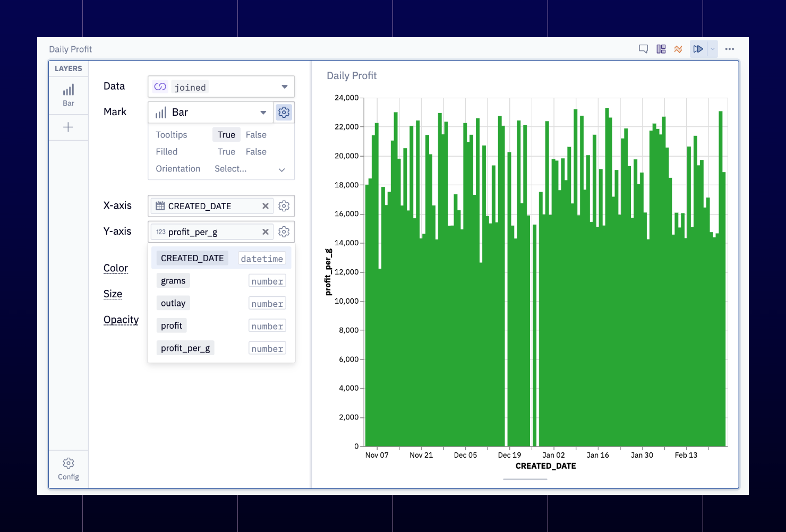Set Filled to True
The height and width of the screenshot is (532, 786).
click(226, 151)
